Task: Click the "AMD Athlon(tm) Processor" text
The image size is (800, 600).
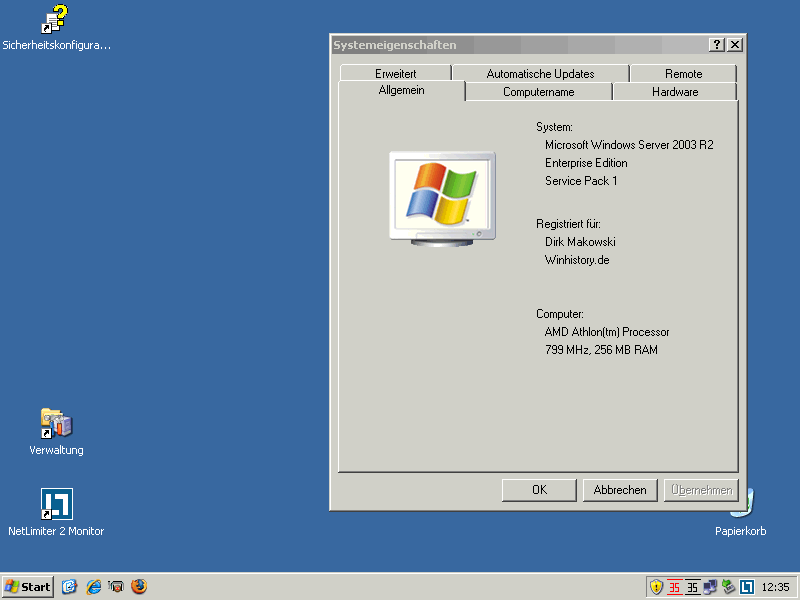Action: [x=607, y=332]
